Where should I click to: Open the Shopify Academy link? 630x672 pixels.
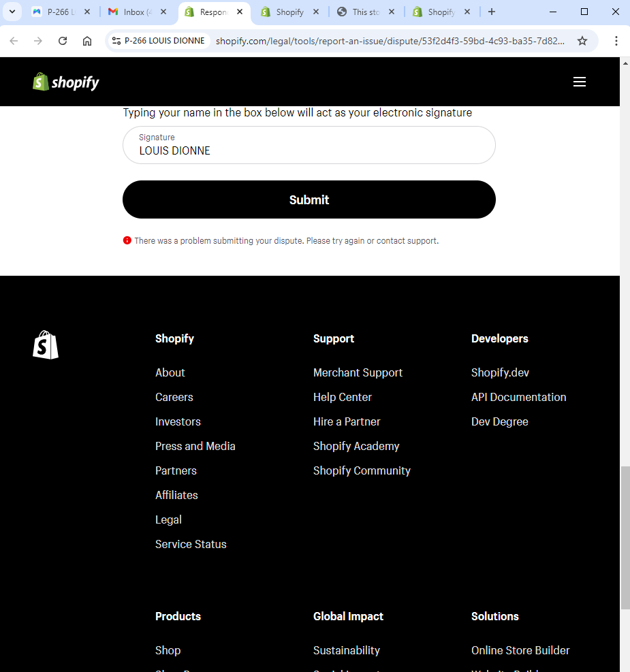(x=356, y=446)
